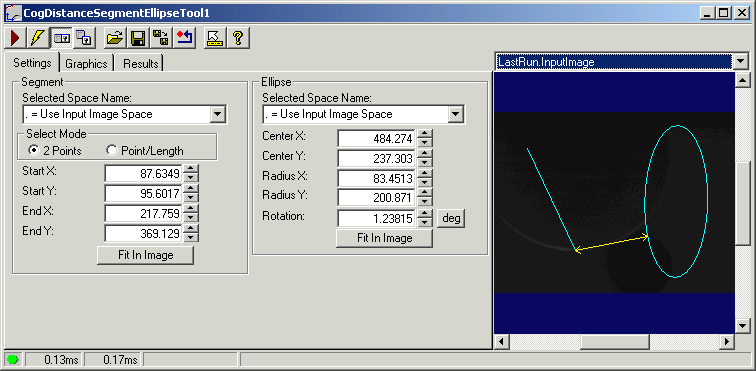Click the image vertical scrollbar thumb

coord(743,204)
